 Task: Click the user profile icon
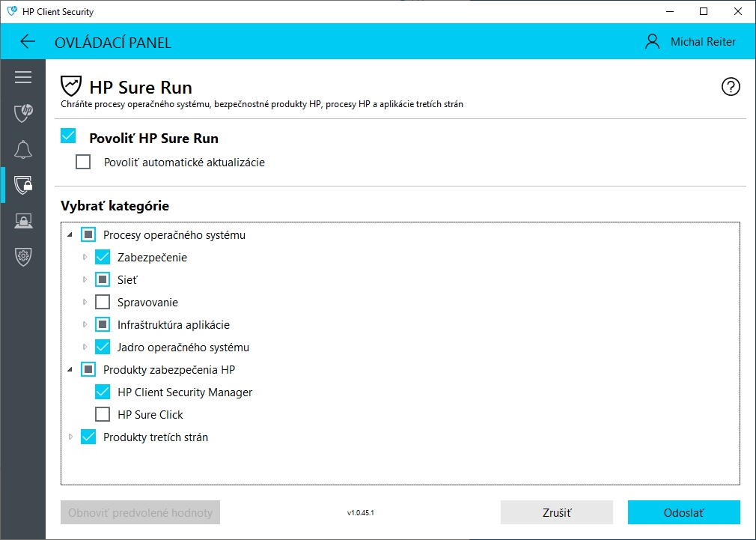653,42
